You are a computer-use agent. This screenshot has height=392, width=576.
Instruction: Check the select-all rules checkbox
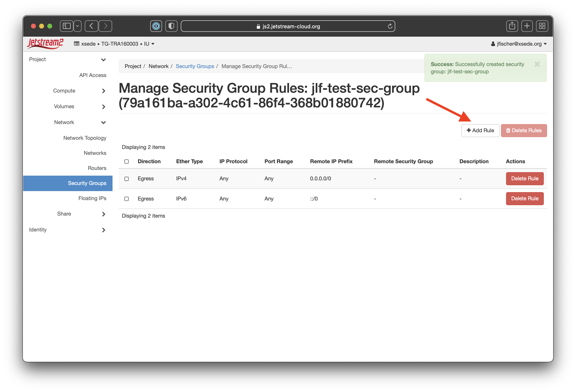126,162
